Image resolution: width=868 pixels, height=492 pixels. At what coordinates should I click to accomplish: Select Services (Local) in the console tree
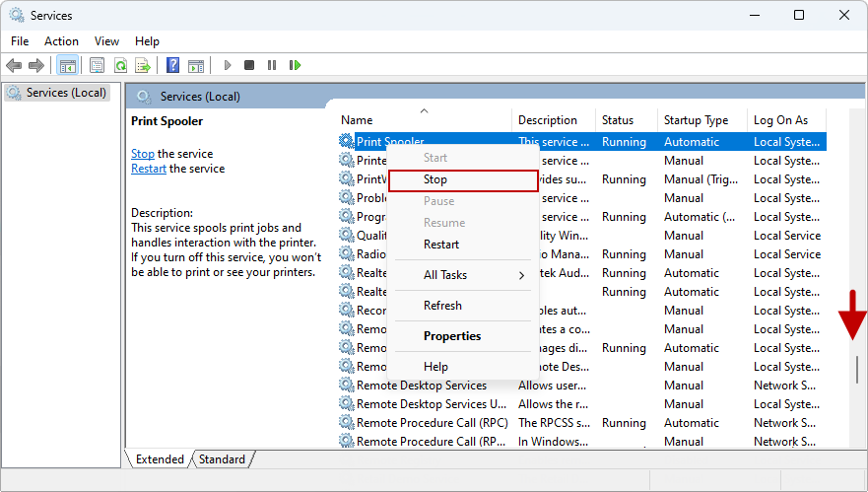[x=65, y=93]
